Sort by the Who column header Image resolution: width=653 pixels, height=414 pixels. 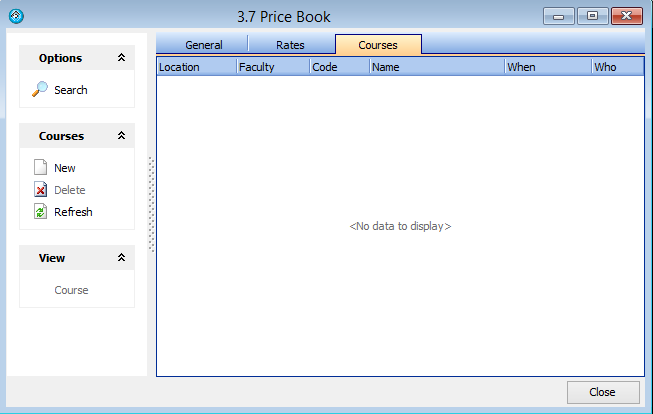(x=616, y=67)
